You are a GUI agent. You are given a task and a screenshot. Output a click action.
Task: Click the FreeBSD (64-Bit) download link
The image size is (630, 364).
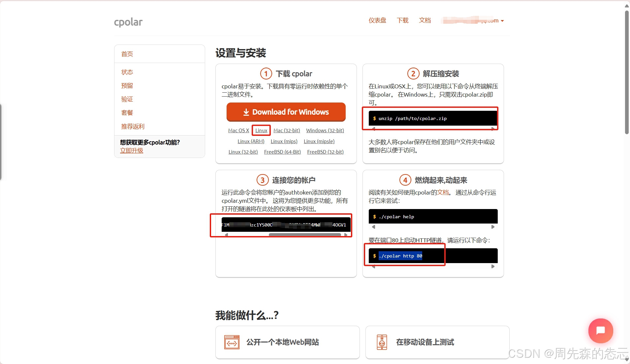tap(282, 152)
